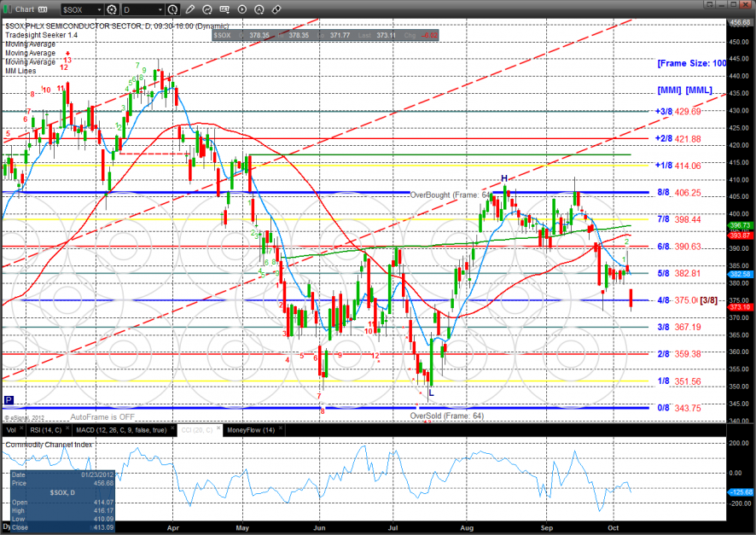Screen dimensions: 756x535
Task: Click the Aug label on time axis
Action: [x=467, y=528]
